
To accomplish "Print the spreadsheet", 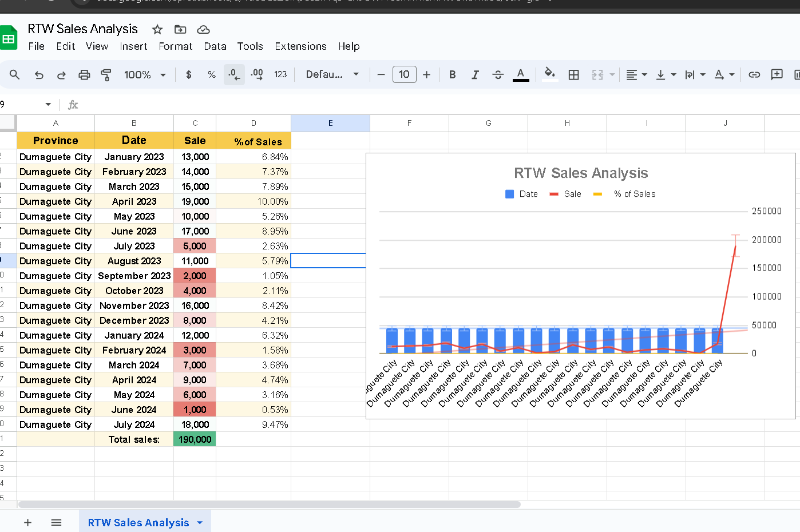I will pos(84,74).
